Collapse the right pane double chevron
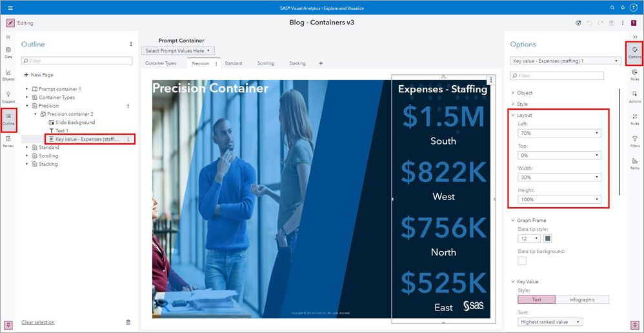 pyautogui.click(x=635, y=37)
